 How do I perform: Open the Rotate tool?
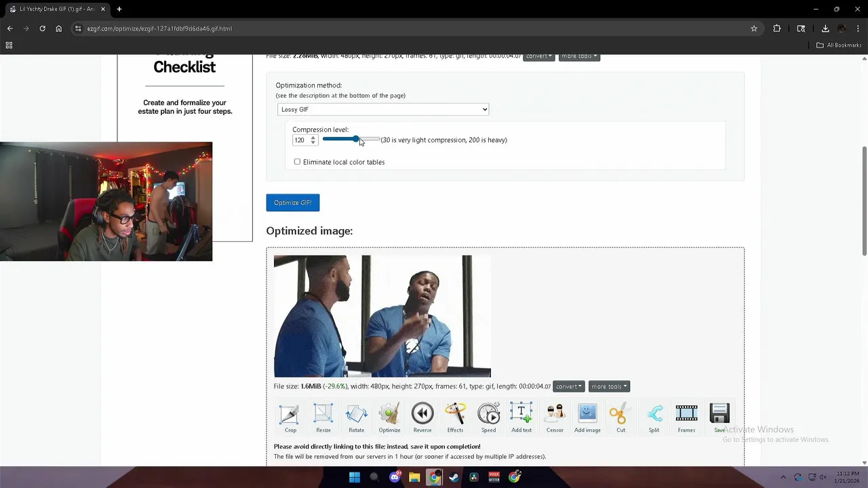click(x=356, y=418)
